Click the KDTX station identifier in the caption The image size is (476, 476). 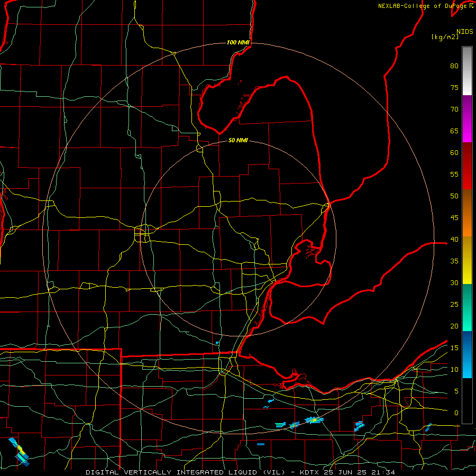(310, 472)
